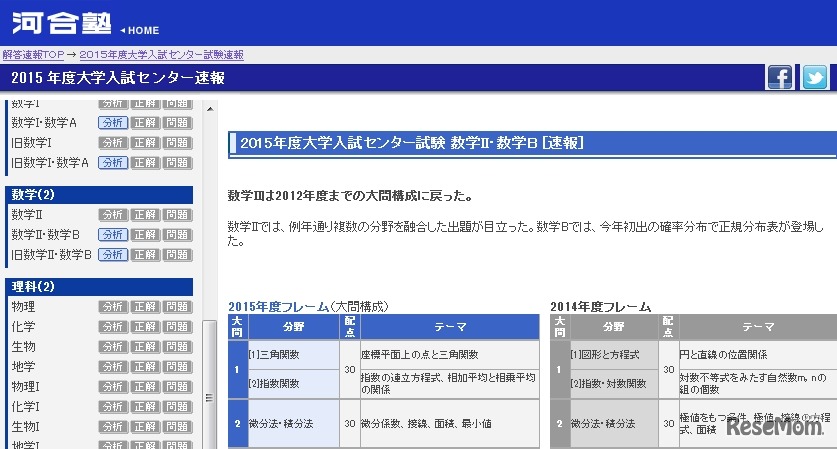Select the 数学(2) section header
The width and height of the screenshot is (837, 449).
click(99, 195)
